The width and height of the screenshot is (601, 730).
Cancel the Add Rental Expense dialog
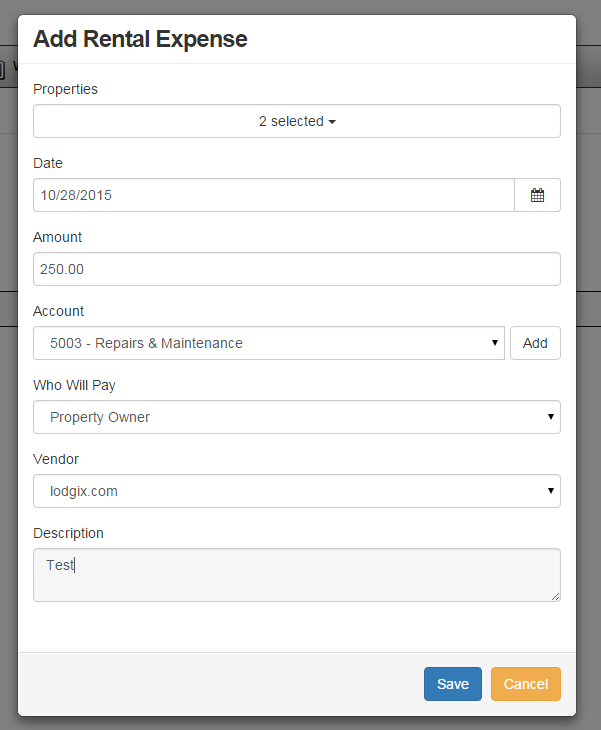coord(525,684)
